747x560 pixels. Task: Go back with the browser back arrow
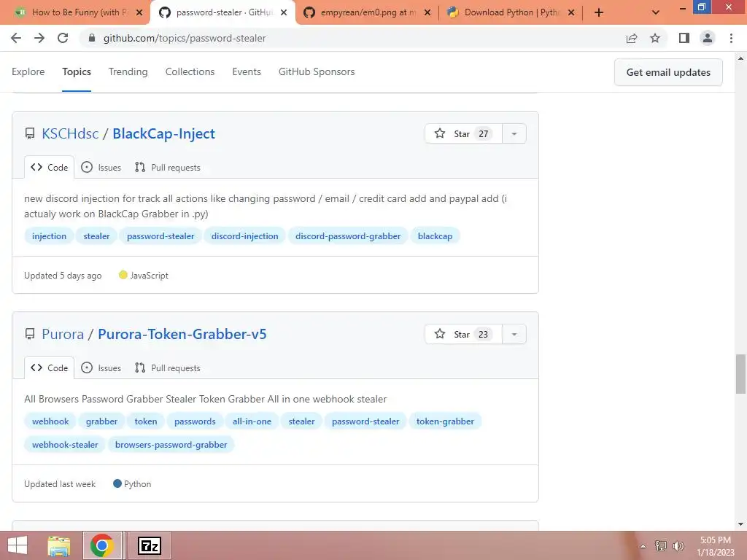tap(16, 38)
